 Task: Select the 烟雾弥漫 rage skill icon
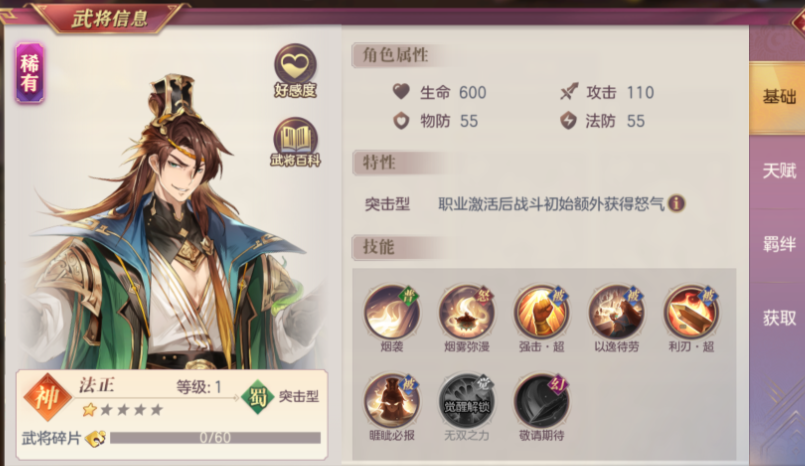[467, 313]
